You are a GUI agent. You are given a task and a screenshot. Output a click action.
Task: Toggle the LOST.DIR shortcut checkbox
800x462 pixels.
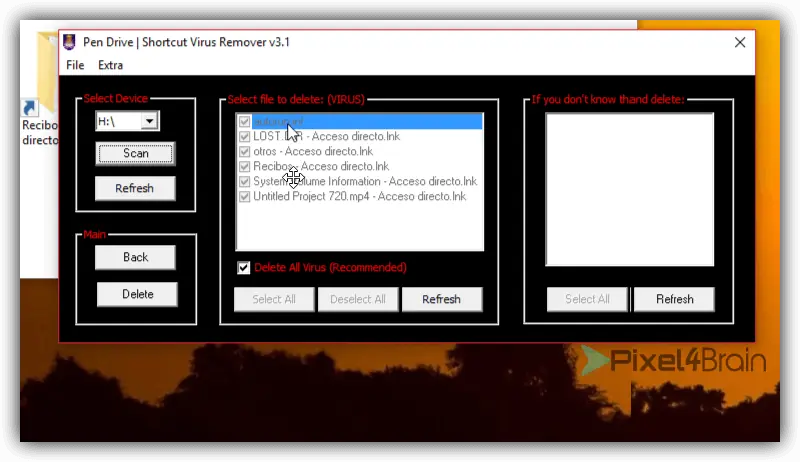click(x=244, y=136)
